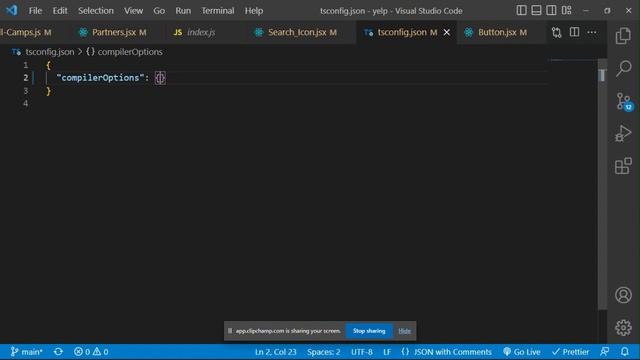Synchronize changes in the status bar

[58, 351]
